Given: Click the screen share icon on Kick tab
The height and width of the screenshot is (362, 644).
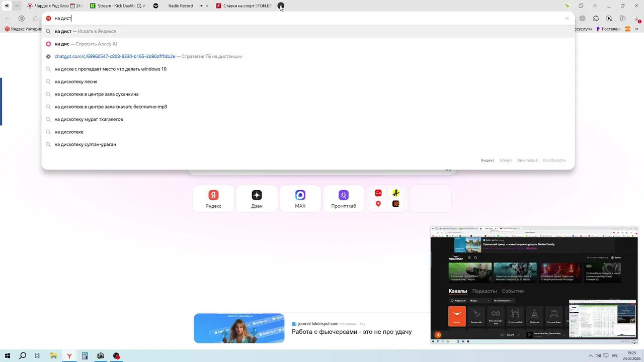Looking at the screenshot, I should click(139, 6).
